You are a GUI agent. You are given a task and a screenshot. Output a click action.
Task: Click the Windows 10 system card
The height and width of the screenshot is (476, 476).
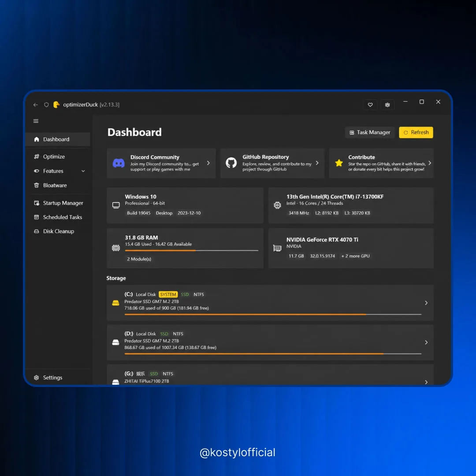185,205
